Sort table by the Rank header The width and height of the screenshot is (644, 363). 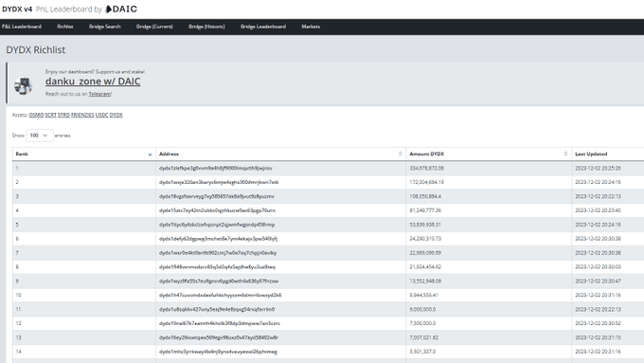(83, 154)
